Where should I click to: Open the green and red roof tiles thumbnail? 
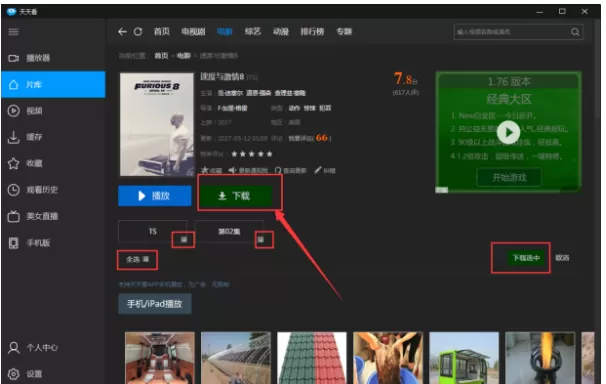coord(312,358)
